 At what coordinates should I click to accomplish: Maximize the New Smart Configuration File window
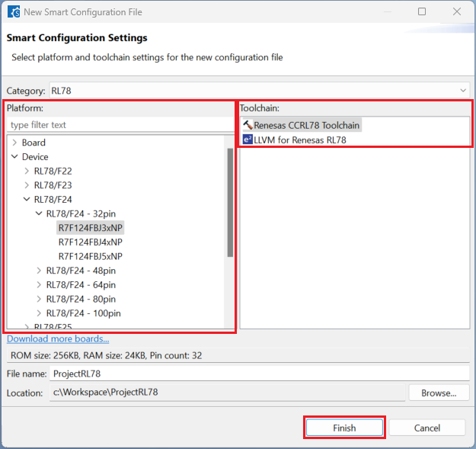coord(422,11)
